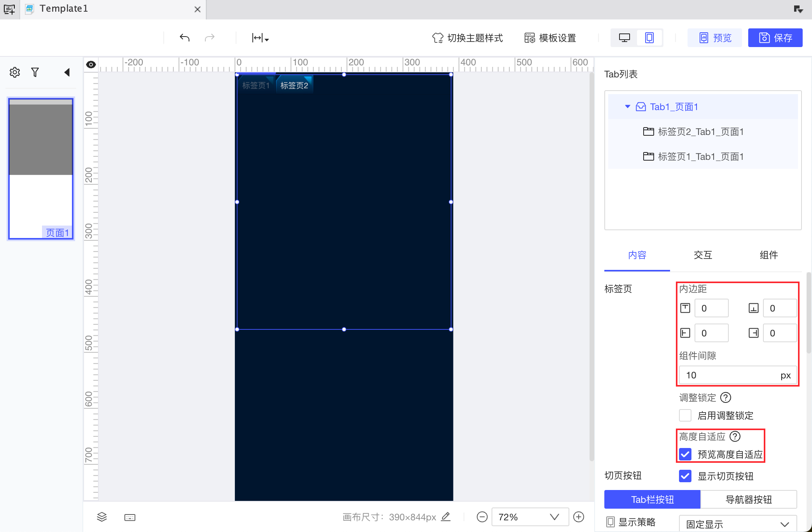The width and height of the screenshot is (812, 532).
Task: Edit canvas size with the pencil icon
Action: [x=446, y=517]
